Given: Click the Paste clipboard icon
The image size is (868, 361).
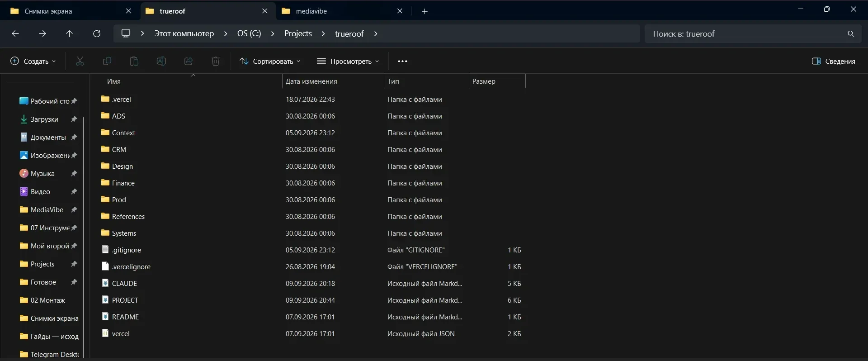Looking at the screenshot, I should click(134, 61).
